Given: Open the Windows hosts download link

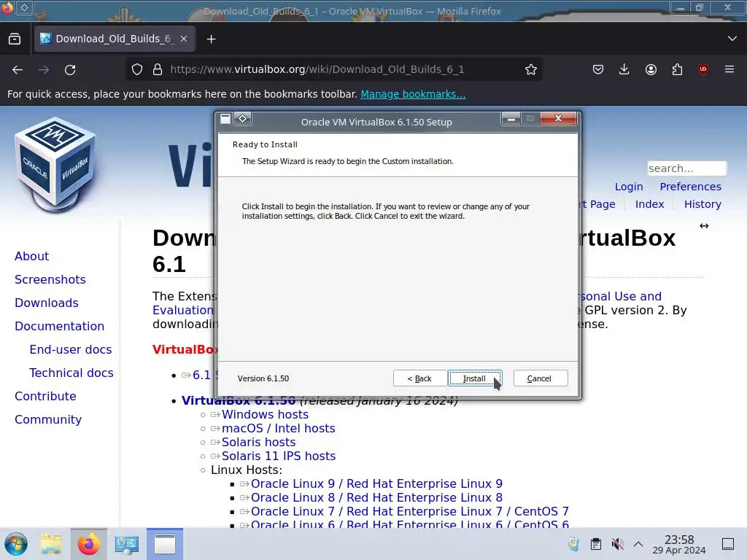Looking at the screenshot, I should click(x=265, y=414).
